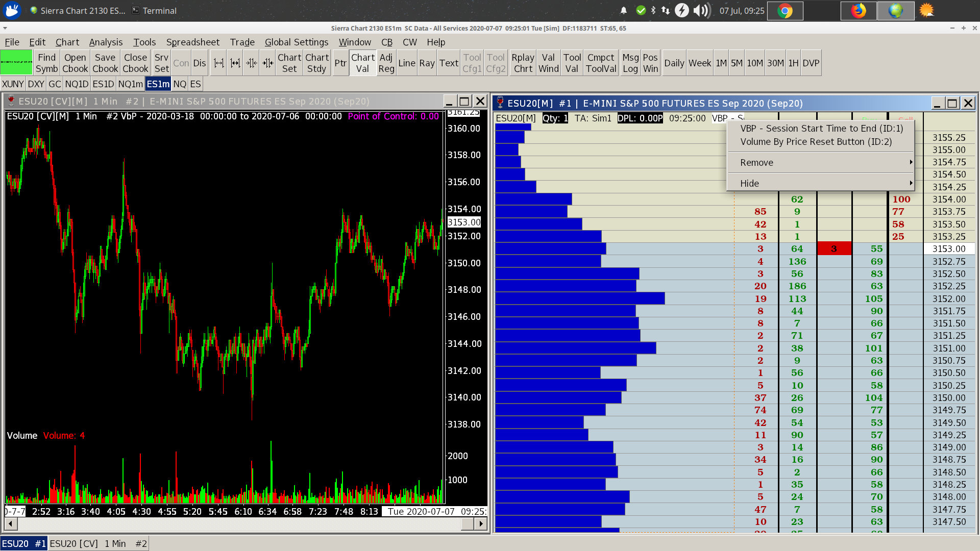Click the red 3 cell at 3153.00
This screenshot has width=980, height=551.
point(834,248)
